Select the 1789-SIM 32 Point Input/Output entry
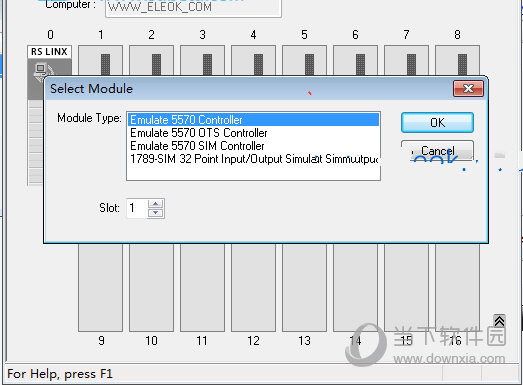 [253, 159]
